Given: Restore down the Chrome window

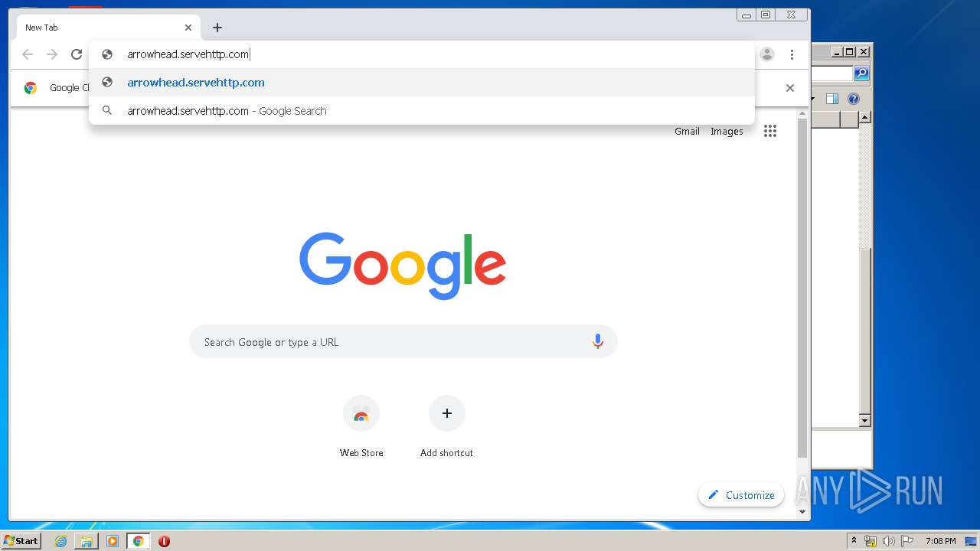Looking at the screenshot, I should (x=766, y=15).
